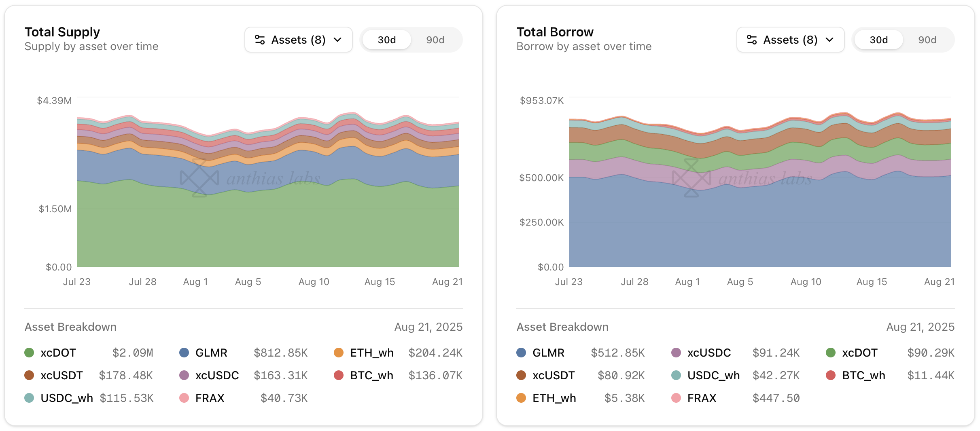Click the GLMR blue dot in Borrow breakdown
Image resolution: width=980 pixels, height=431 pixels.
(521, 353)
